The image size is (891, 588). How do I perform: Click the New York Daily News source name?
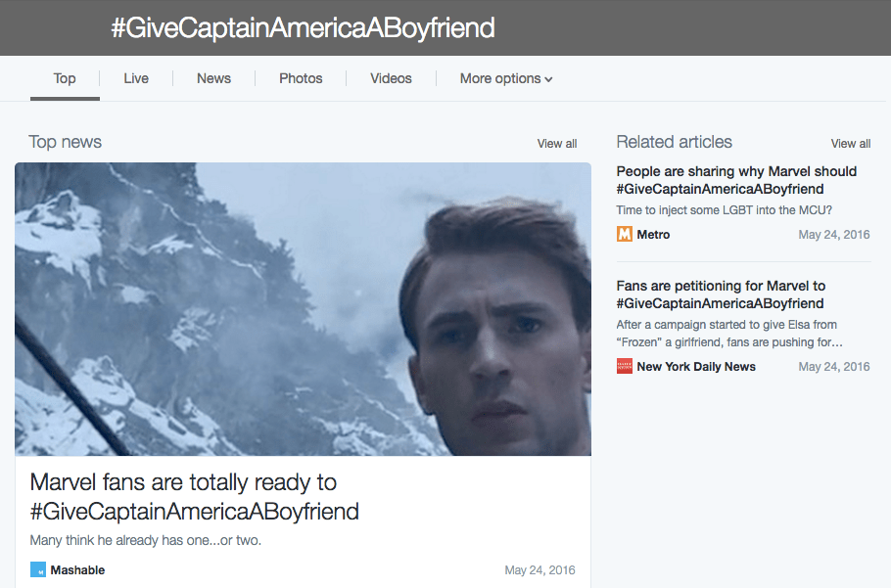tap(696, 367)
